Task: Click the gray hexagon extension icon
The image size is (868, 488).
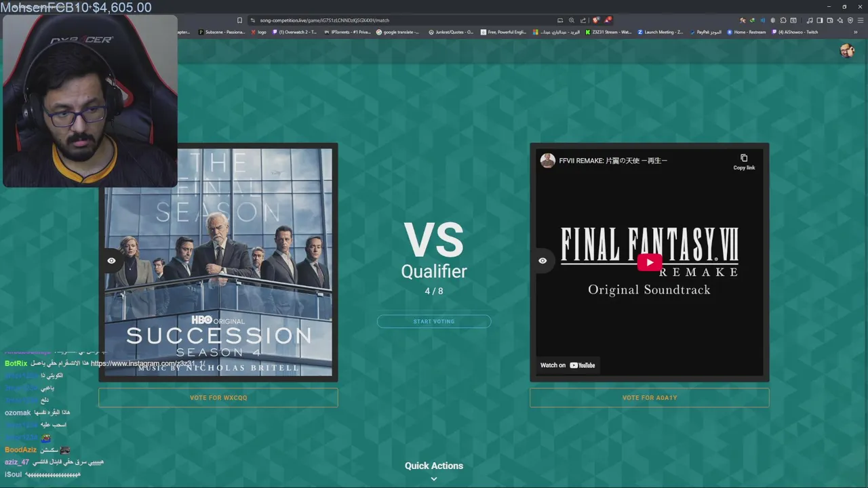Action: click(773, 20)
